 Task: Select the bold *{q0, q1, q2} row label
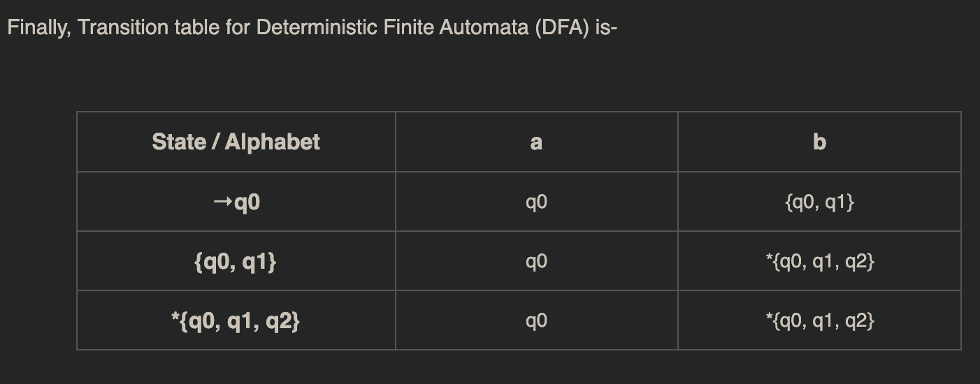236,321
